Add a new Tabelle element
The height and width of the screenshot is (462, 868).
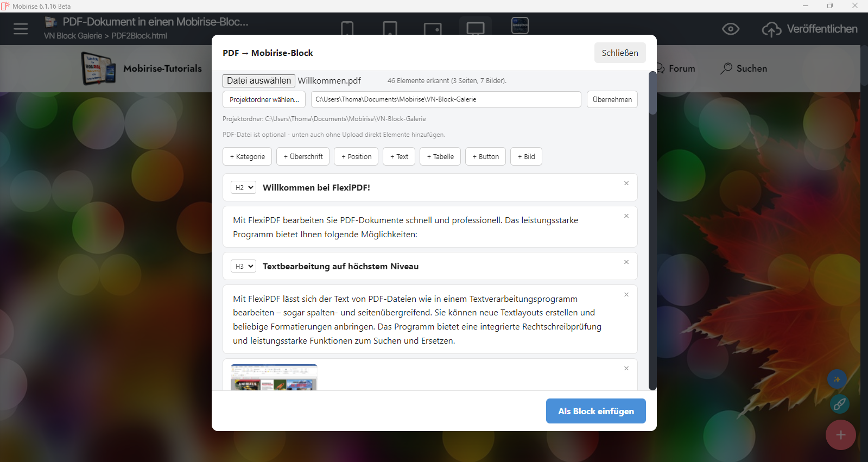pos(440,156)
